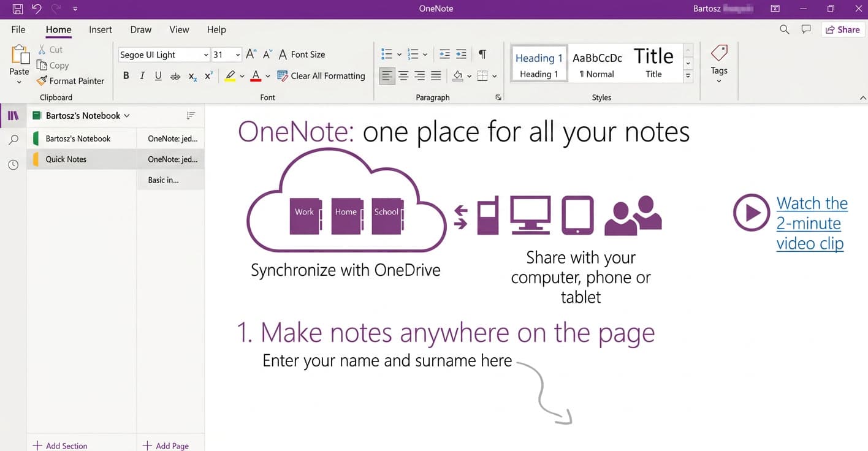Switch to the Draw tab
Image resolution: width=868 pixels, height=451 pixels.
[x=140, y=29]
